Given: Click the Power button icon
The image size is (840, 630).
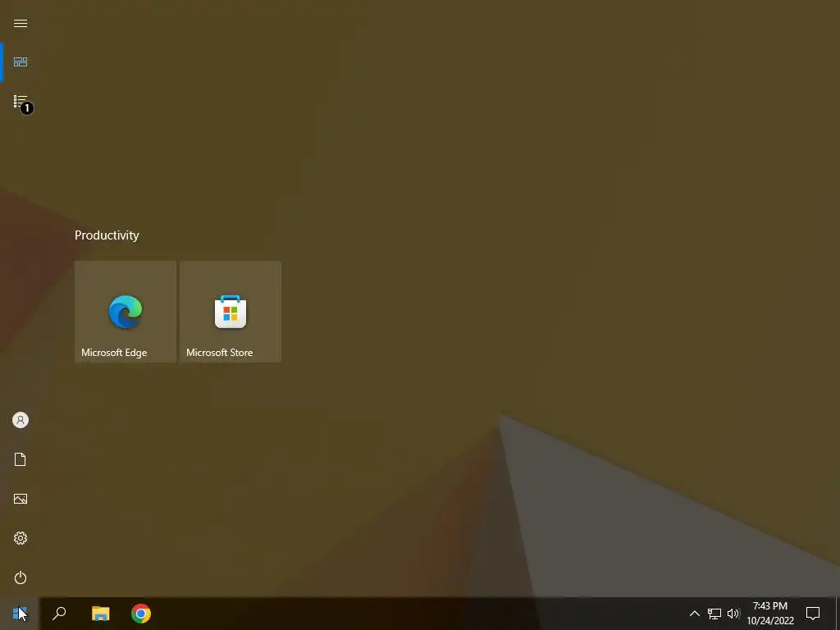Looking at the screenshot, I should coord(21,577).
